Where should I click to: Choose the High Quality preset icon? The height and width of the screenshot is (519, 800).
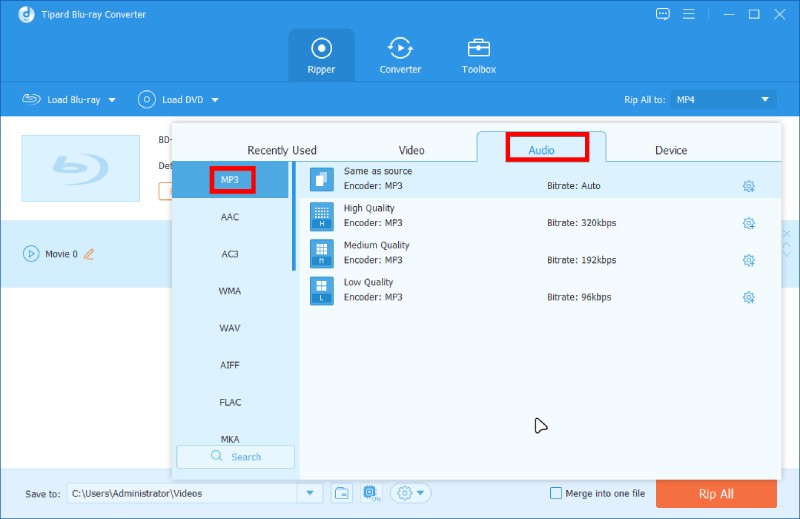321,216
